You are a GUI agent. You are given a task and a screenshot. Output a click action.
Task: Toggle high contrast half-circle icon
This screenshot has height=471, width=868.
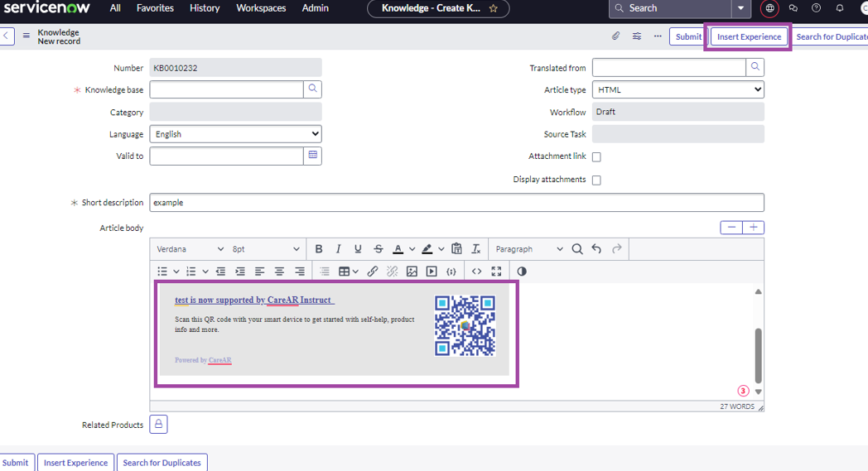(522, 272)
